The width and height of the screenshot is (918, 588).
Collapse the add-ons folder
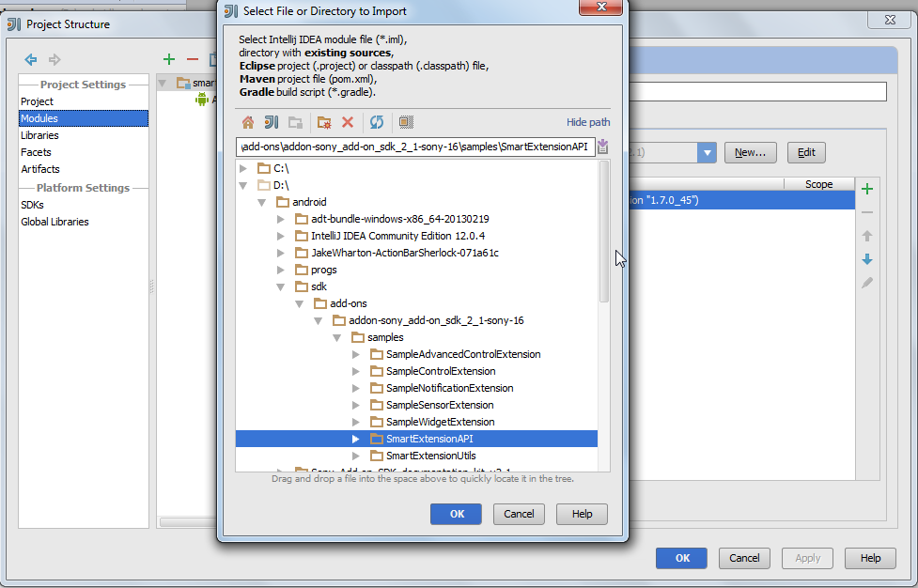coord(299,304)
